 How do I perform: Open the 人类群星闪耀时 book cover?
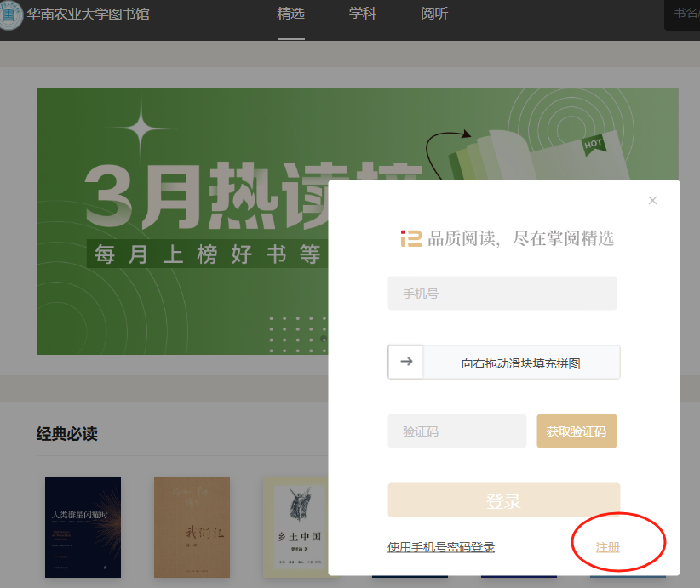83,524
